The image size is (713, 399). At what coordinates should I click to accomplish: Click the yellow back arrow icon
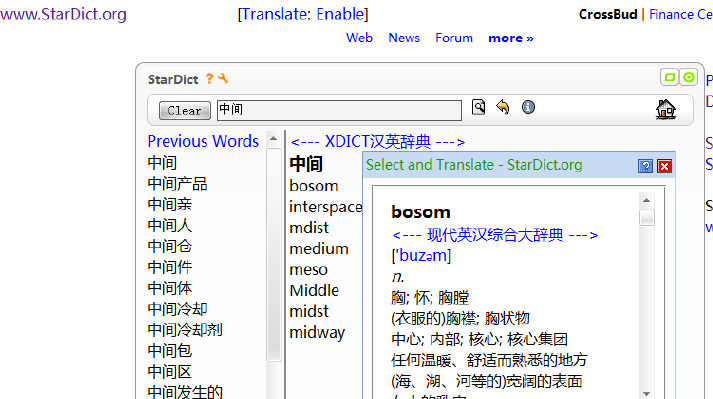tap(502, 107)
